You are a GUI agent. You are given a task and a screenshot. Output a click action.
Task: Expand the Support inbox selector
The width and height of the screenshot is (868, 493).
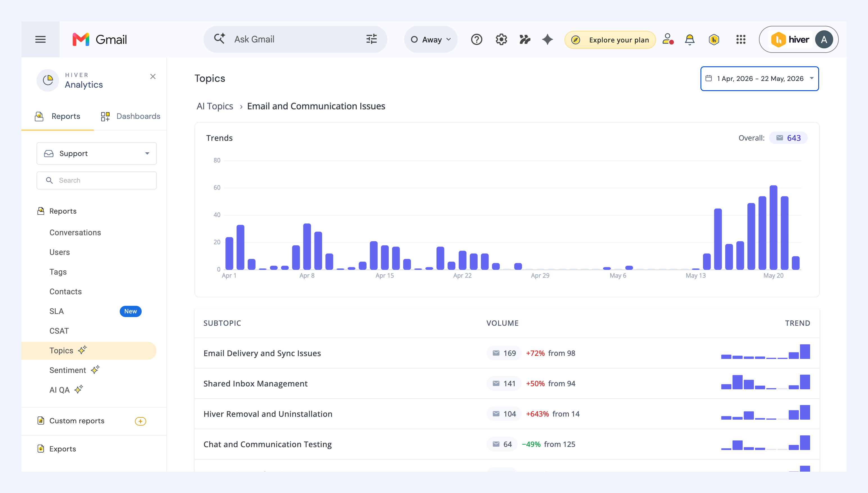(96, 153)
